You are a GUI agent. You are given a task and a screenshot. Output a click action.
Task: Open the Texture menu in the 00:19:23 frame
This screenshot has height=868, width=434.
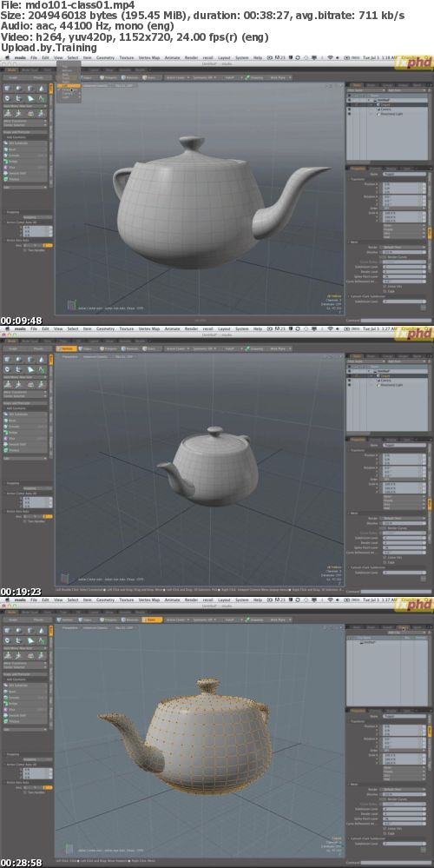[127, 328]
